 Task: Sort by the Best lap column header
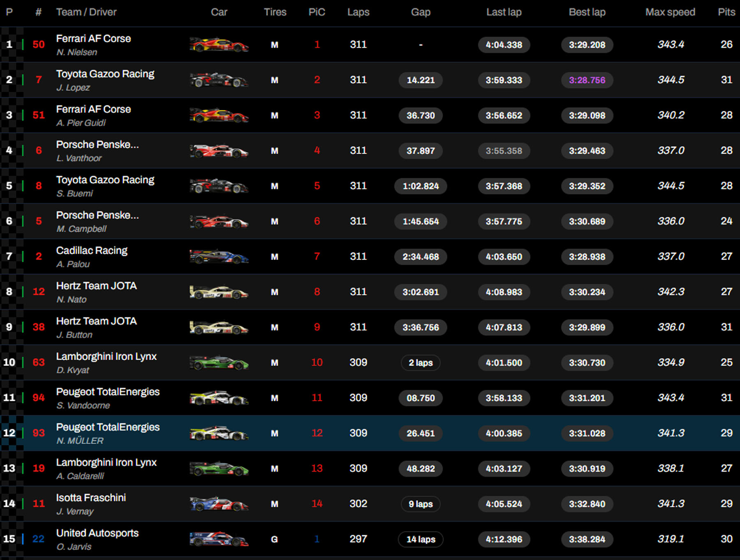click(587, 12)
